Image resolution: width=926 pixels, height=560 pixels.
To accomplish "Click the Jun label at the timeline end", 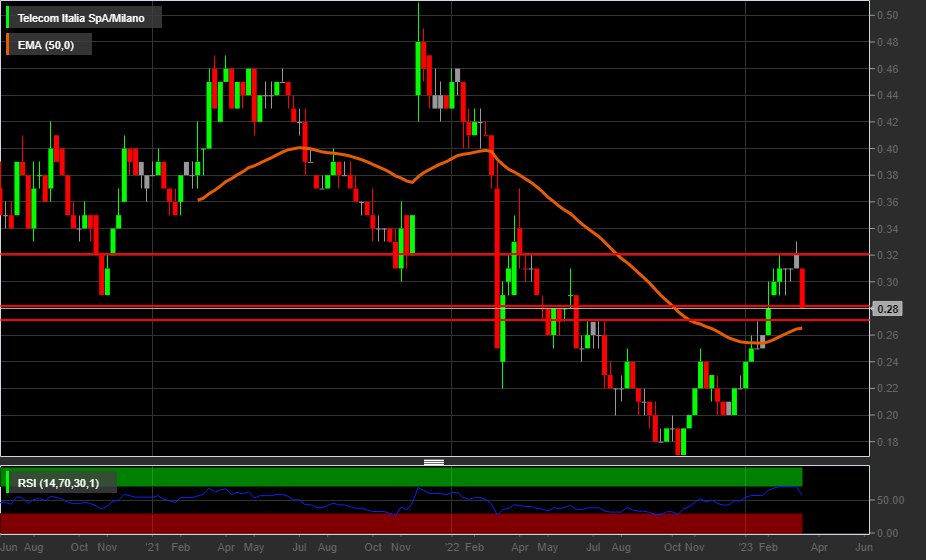I will (864, 547).
